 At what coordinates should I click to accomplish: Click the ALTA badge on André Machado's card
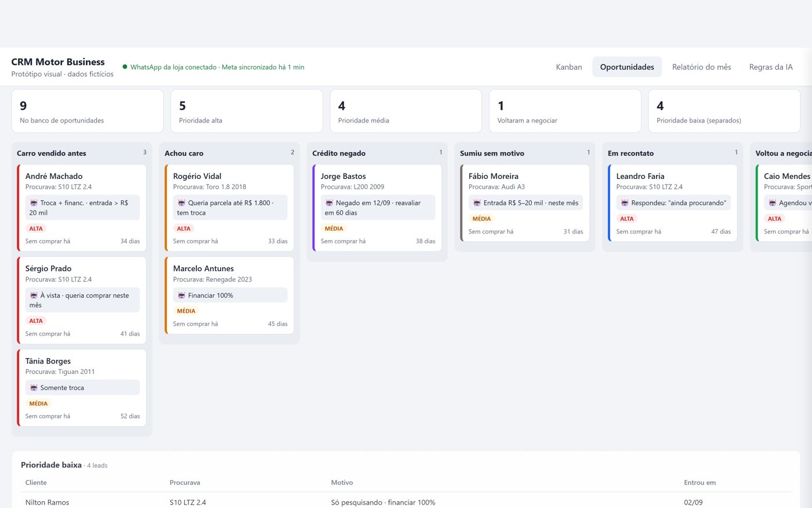pos(36,229)
